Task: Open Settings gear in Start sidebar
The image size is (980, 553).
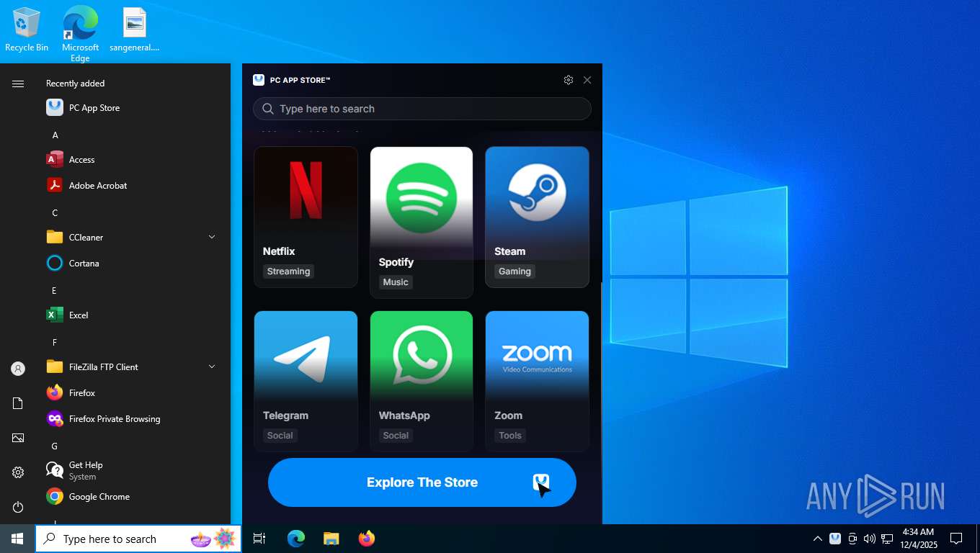Action: click(18, 472)
